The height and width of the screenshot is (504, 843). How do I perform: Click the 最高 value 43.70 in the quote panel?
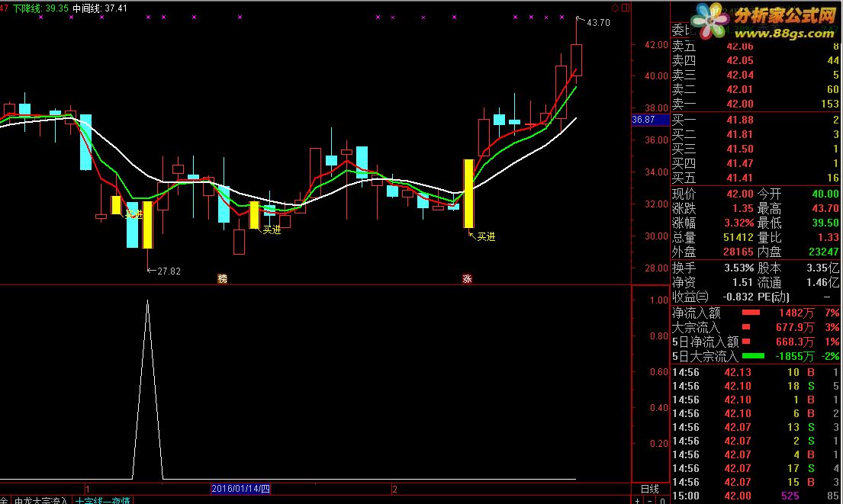(x=825, y=208)
